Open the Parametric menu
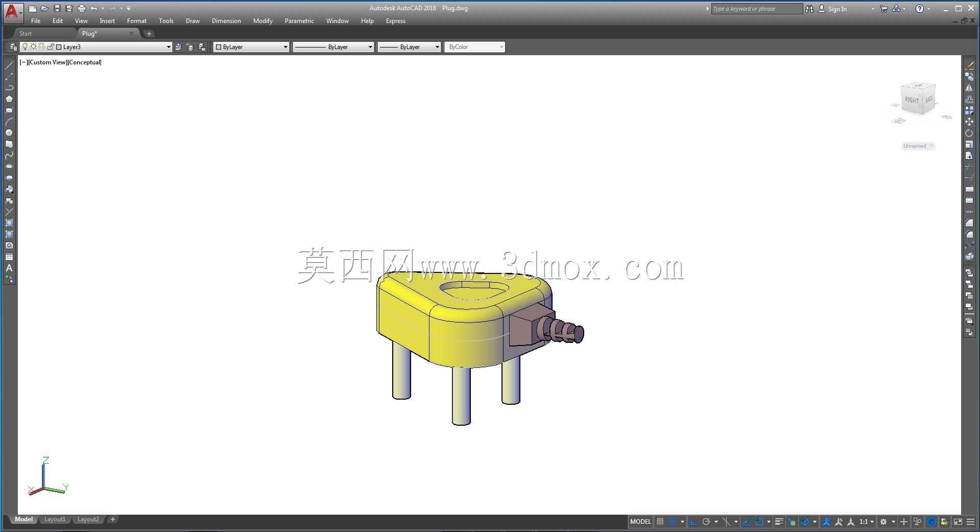This screenshot has height=532, width=980. click(x=299, y=21)
